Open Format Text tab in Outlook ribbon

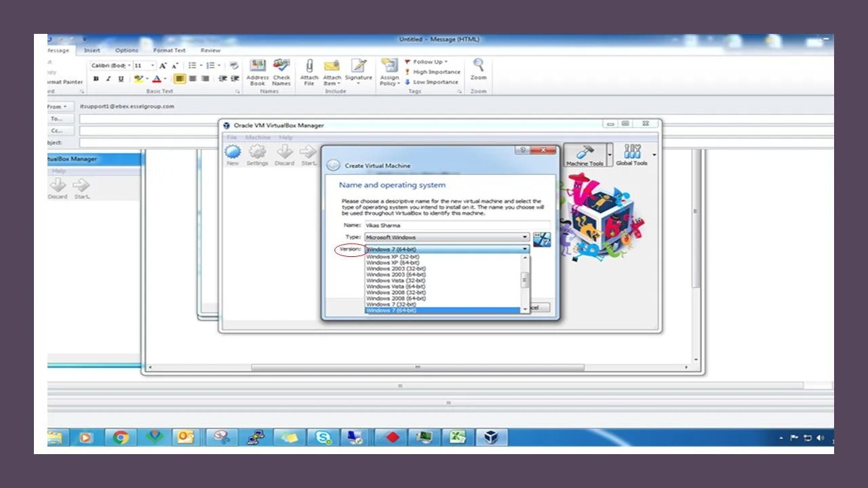click(x=170, y=50)
